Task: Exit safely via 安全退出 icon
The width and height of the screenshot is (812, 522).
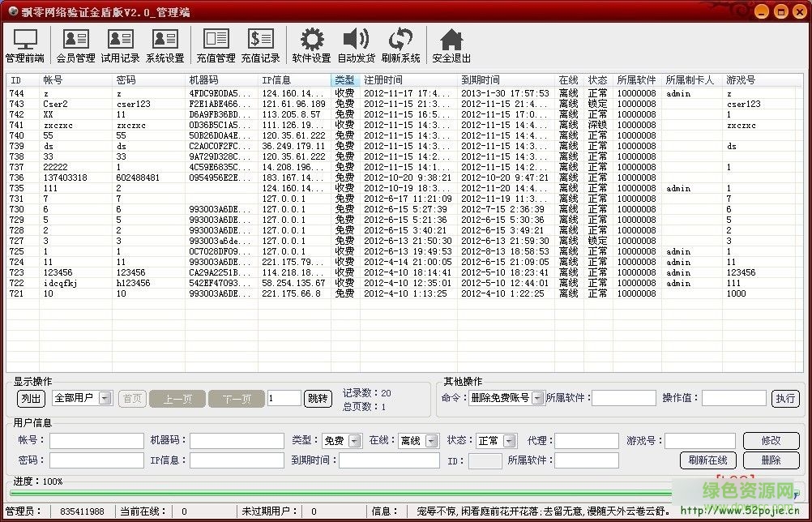Action: coord(451,45)
